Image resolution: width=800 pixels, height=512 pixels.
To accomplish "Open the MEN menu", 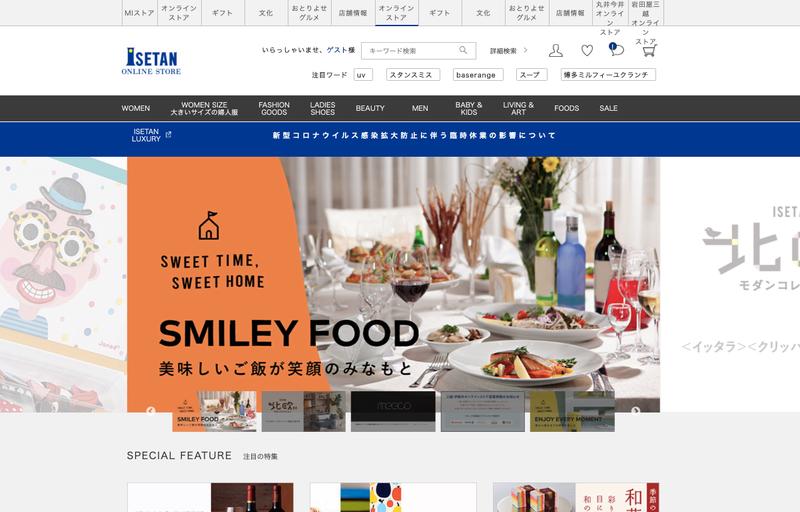I will coord(420,108).
